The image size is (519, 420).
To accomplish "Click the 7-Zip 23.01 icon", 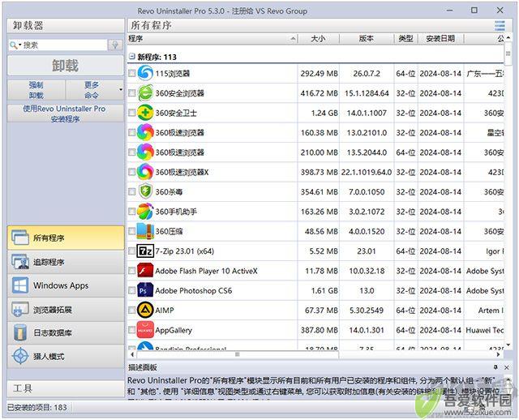I will click(x=145, y=251).
